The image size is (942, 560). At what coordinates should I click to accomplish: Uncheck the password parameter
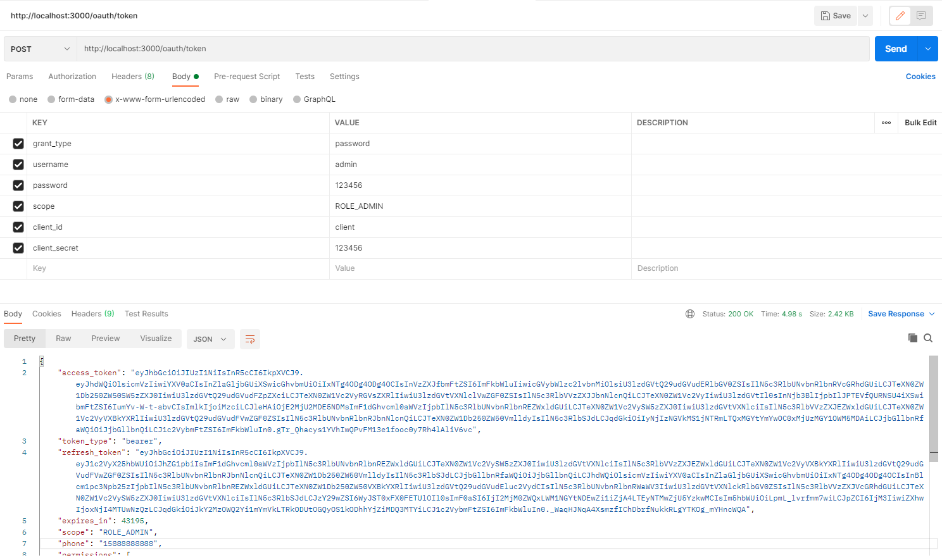(x=18, y=185)
